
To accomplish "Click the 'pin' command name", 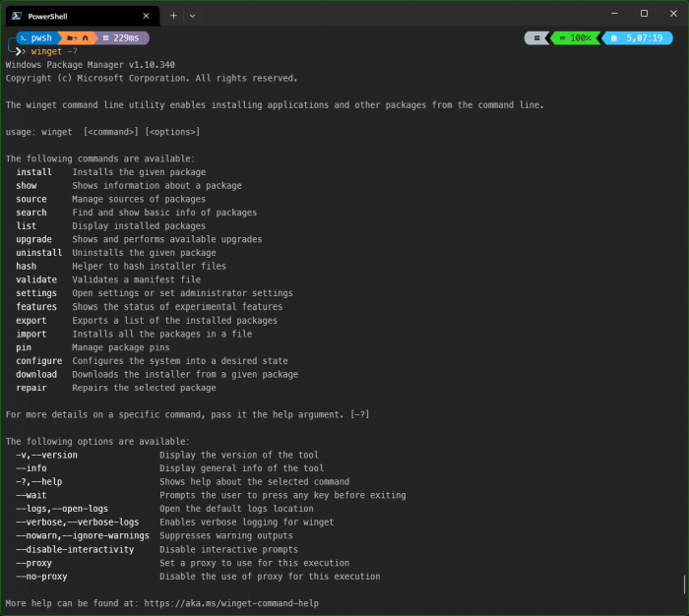I will (24, 347).
